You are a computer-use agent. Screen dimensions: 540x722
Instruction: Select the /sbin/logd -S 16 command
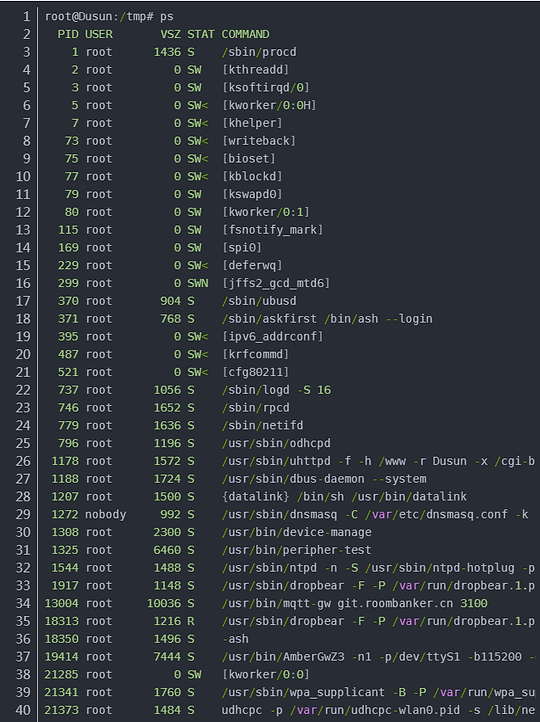pos(276,390)
